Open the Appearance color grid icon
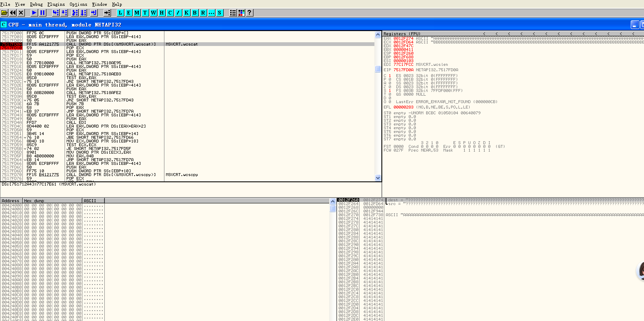 coord(241,13)
